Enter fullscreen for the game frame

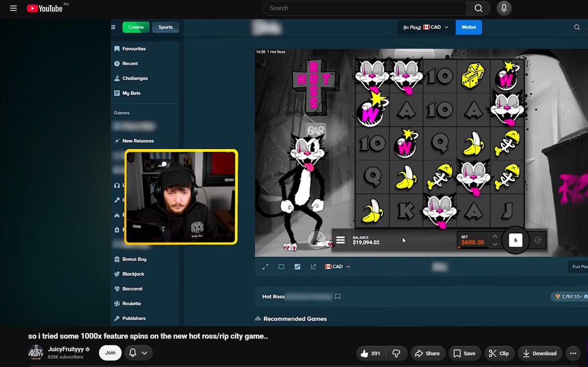click(x=266, y=266)
